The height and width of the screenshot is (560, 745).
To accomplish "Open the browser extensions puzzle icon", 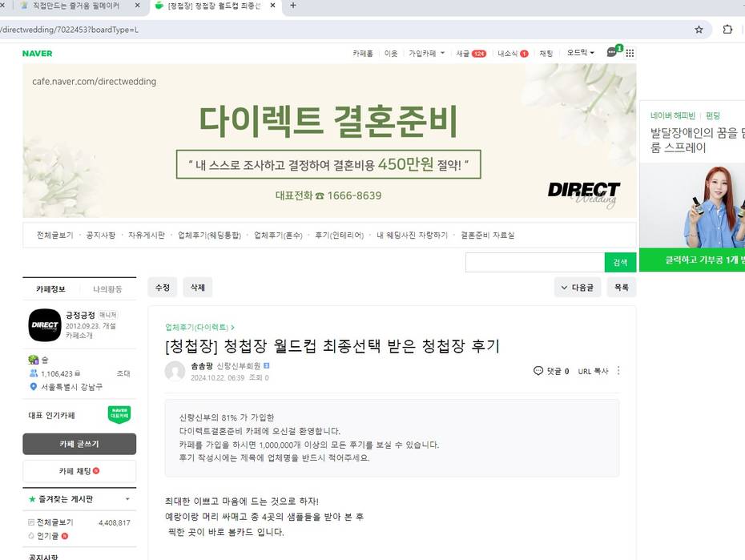I will [727, 30].
